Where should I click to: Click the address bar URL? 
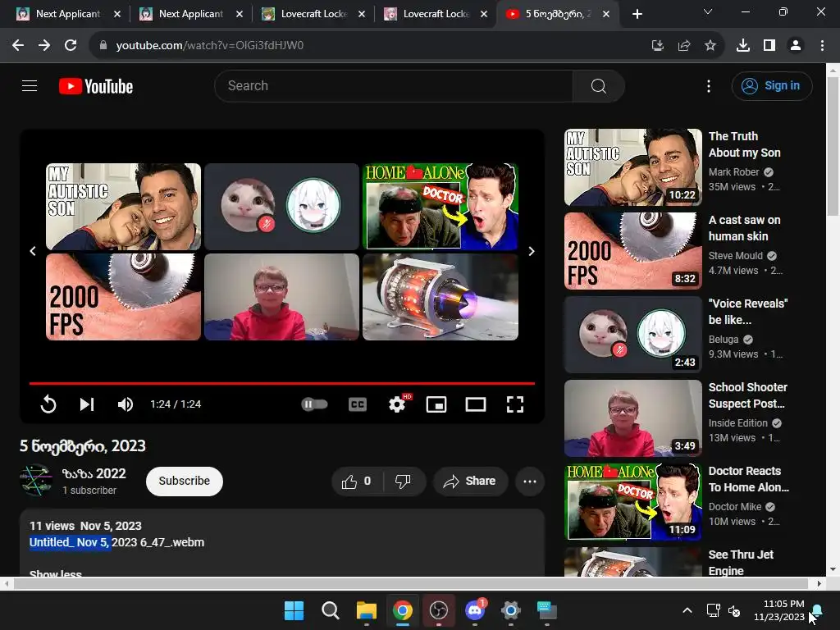click(209, 46)
